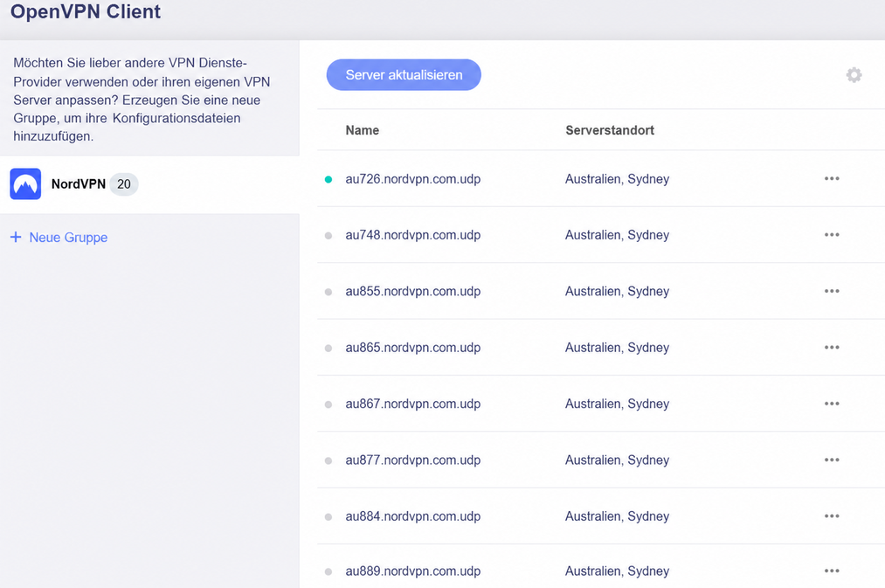
Task: Select server au865.nordvpn.com.udp
Action: point(413,348)
